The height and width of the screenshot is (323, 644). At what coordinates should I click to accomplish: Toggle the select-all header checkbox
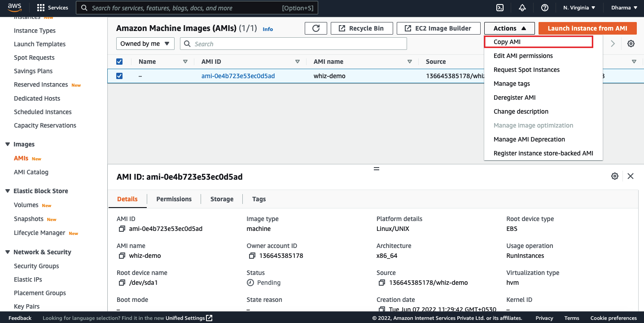(119, 62)
